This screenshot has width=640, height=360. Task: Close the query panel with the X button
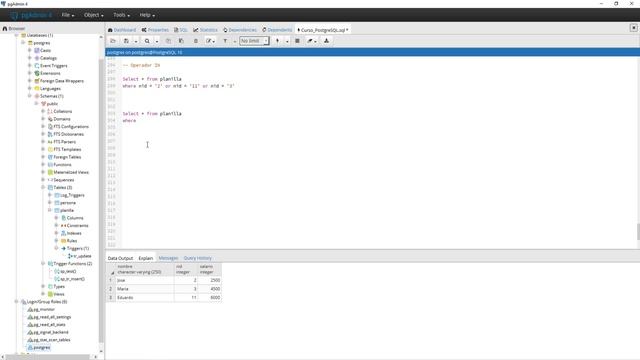[x=633, y=28]
